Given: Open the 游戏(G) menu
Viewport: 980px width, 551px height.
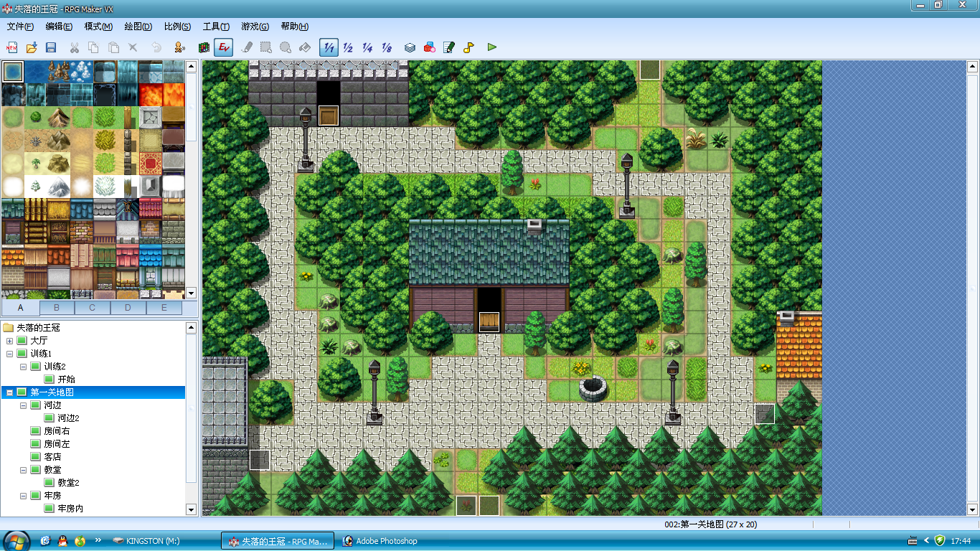Looking at the screenshot, I should tap(255, 27).
